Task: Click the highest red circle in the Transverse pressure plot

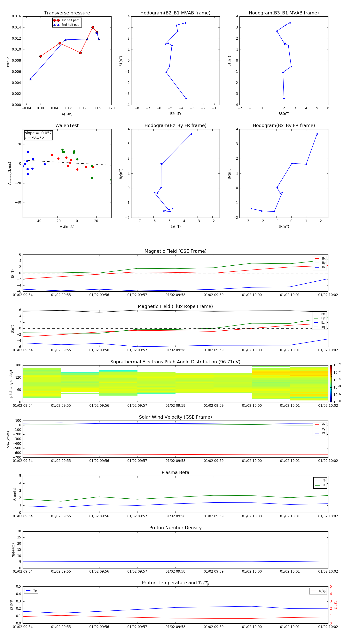Action: (93, 28)
